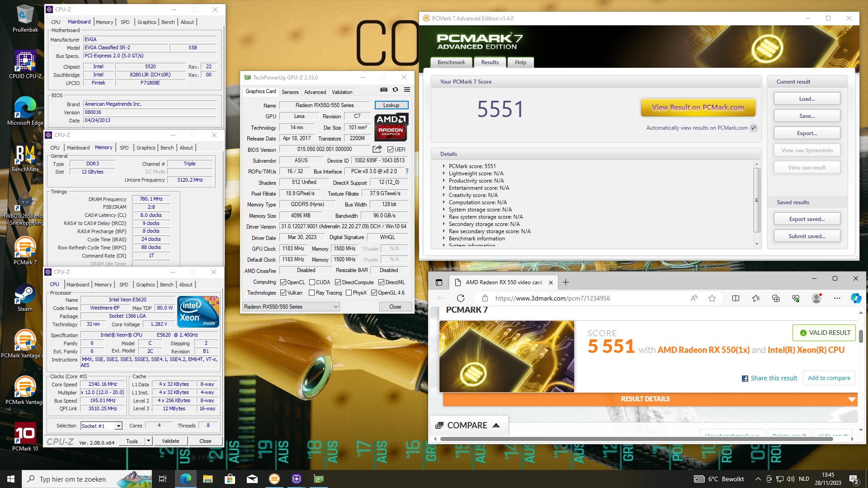Expand the PCMark score 5551 detail row
The height and width of the screenshot is (488, 868).
pos(444,166)
